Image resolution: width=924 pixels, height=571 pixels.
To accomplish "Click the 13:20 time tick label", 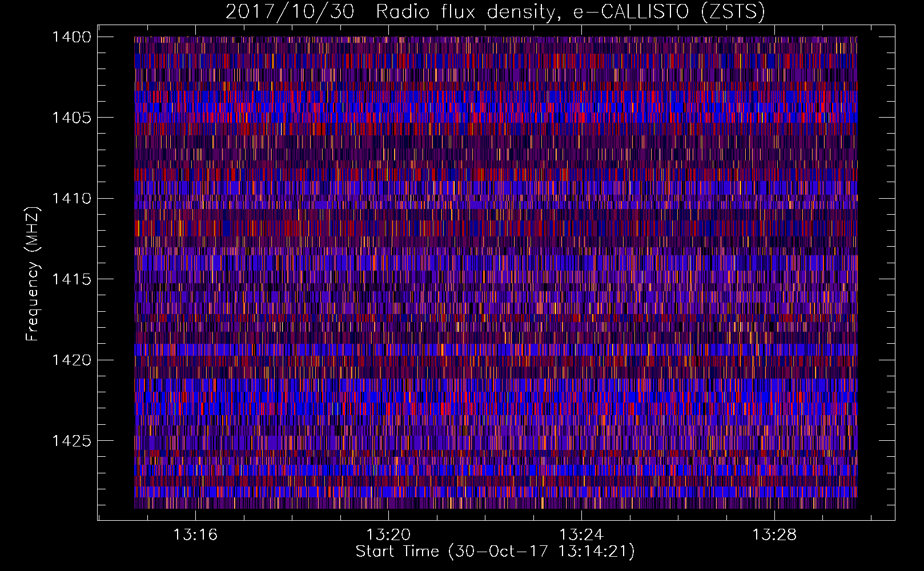I will [x=388, y=535].
